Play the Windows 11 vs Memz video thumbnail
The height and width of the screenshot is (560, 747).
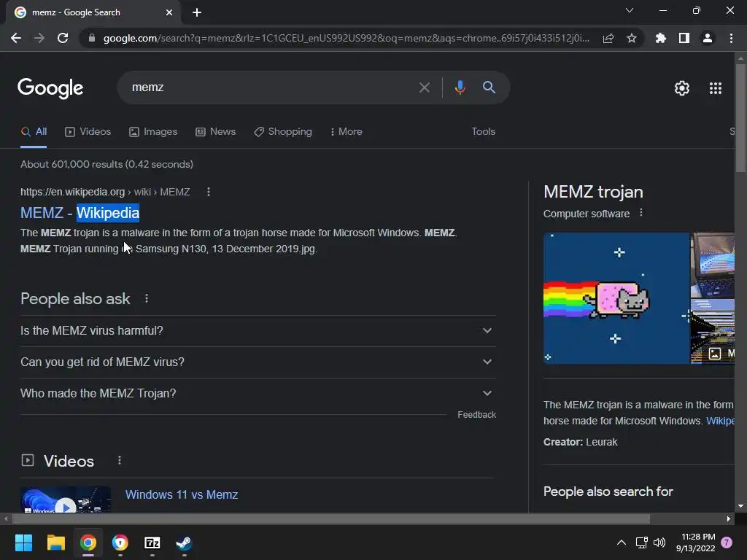(x=66, y=499)
